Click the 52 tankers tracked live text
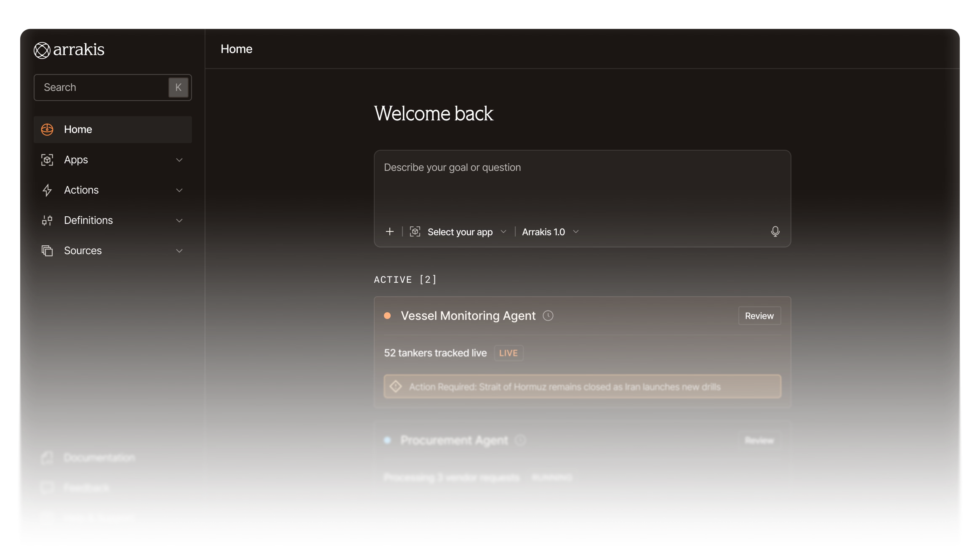This screenshot has height=558, width=980. pyautogui.click(x=435, y=353)
